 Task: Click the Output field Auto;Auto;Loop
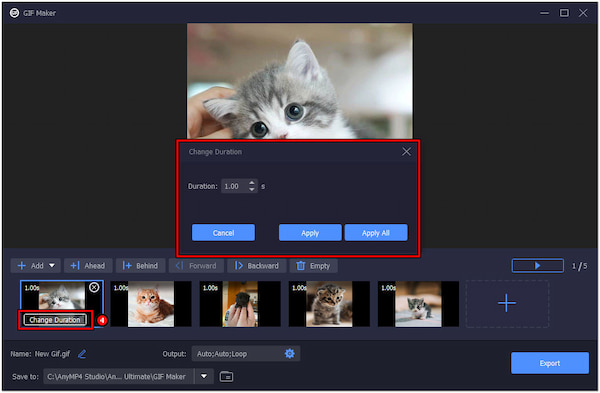coord(246,354)
